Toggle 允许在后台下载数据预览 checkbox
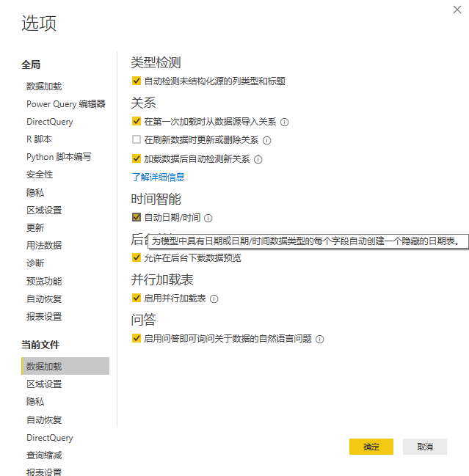 click(x=137, y=257)
